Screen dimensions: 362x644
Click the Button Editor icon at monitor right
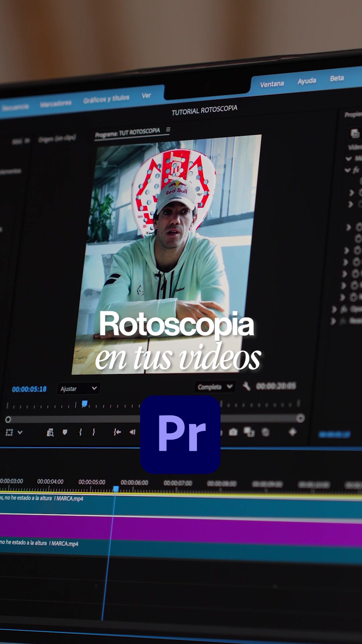293,432
